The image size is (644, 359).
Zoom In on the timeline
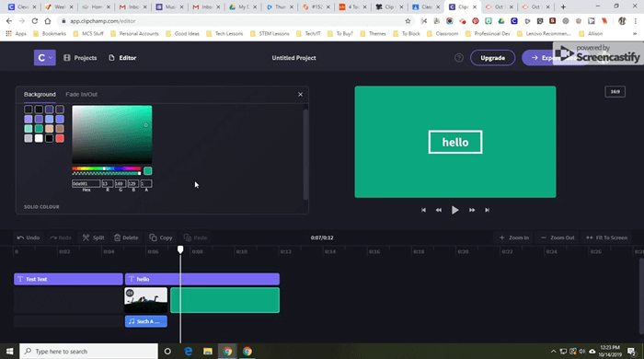click(x=513, y=237)
